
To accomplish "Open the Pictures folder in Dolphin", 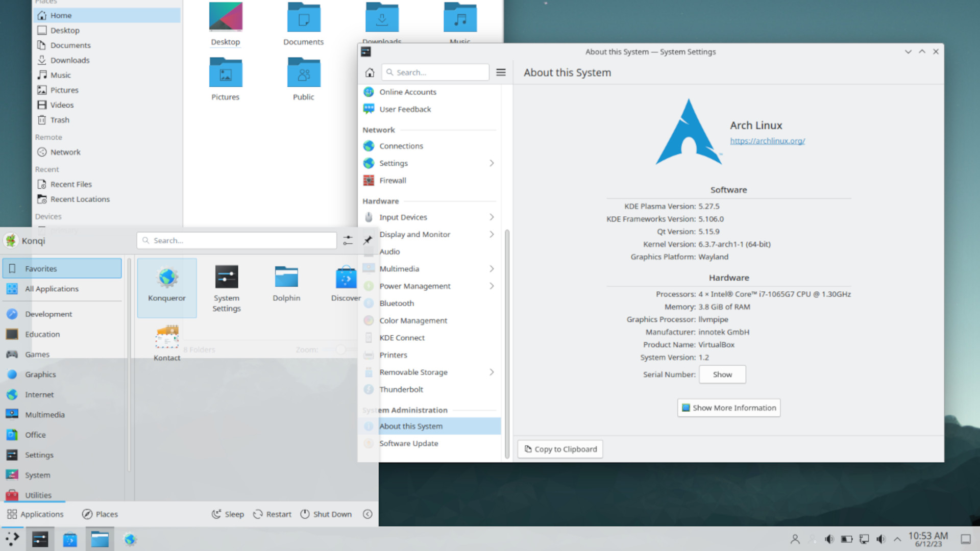I will pos(225,79).
